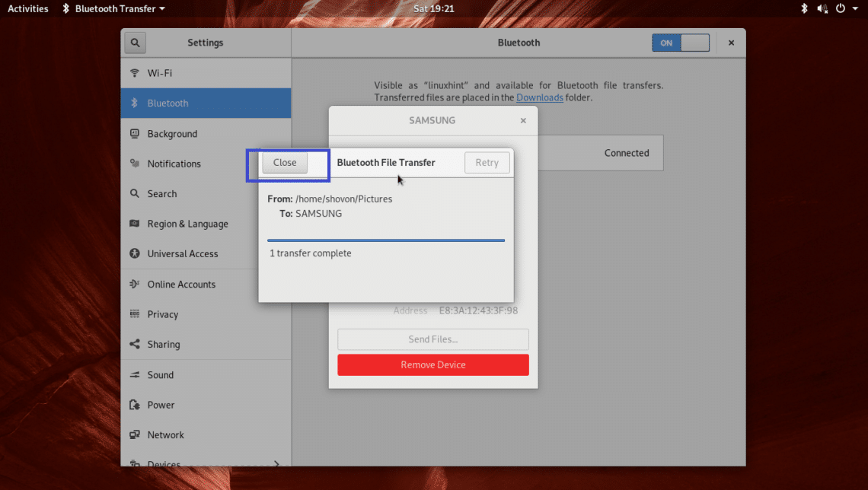Click Bluetooth icon next to Bluetooth Transfer menu

coord(66,8)
